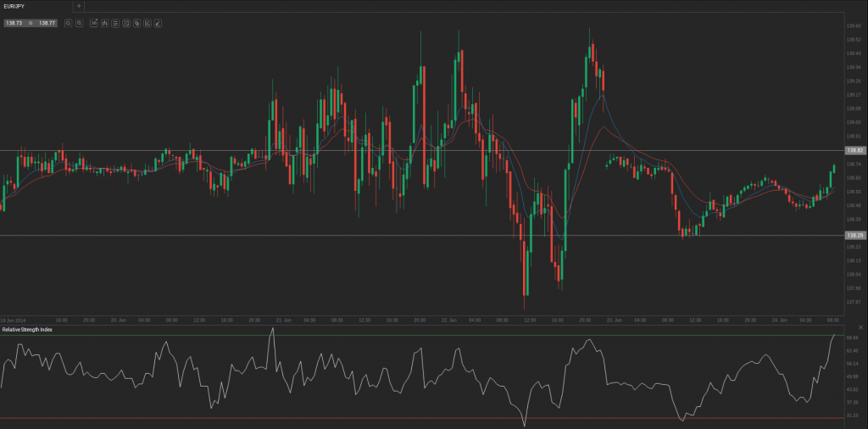This screenshot has height=429, width=868.
Task: Click the square edit pencil icon
Action: [147, 23]
